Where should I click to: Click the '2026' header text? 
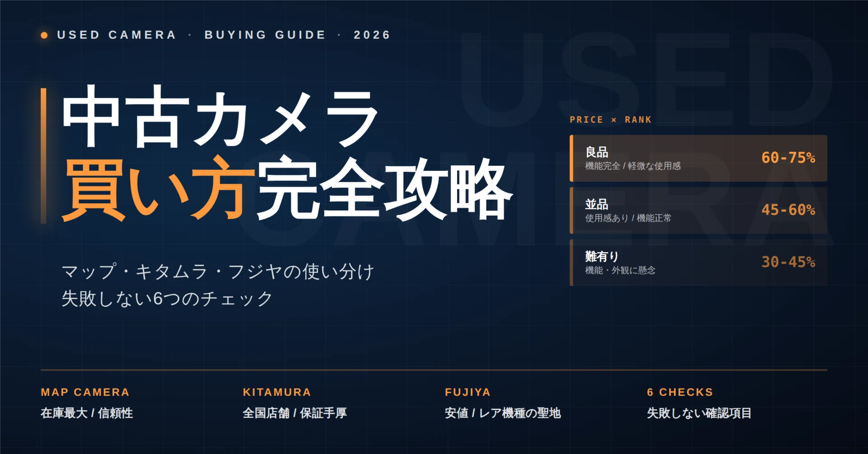point(372,35)
